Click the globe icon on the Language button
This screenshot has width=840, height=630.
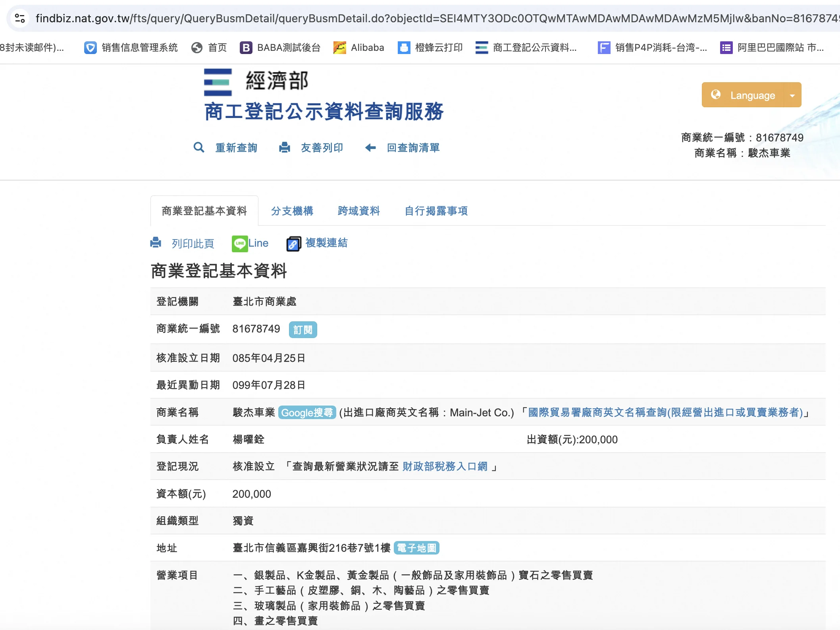click(x=716, y=95)
